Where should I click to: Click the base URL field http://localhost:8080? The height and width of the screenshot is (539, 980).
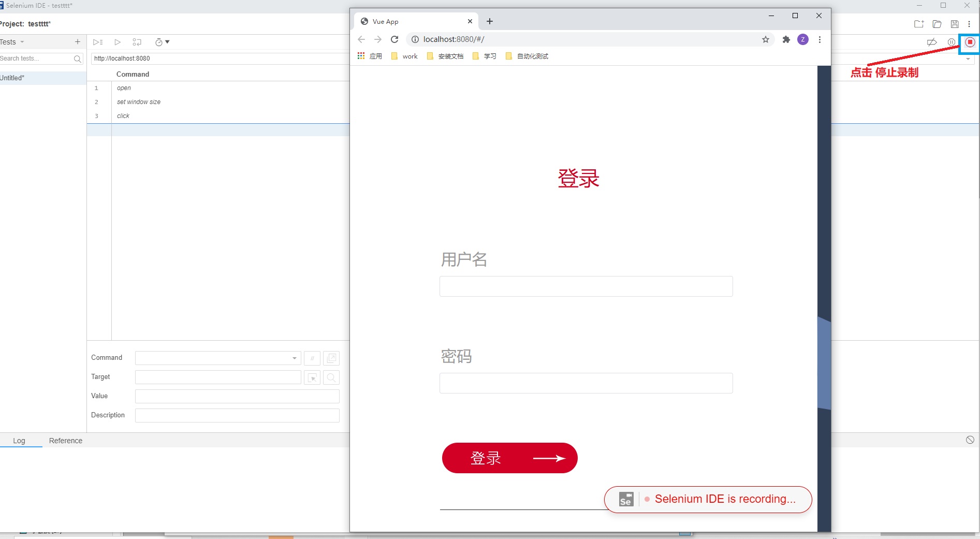pos(220,59)
